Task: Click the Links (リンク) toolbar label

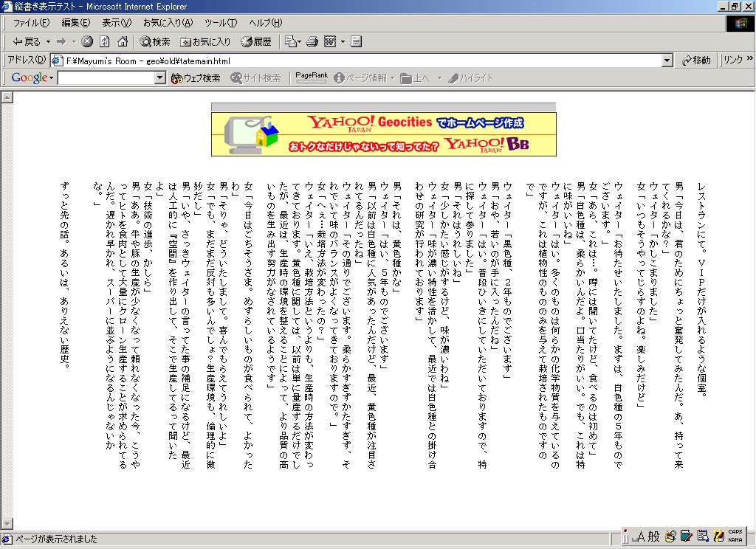Action: click(733, 60)
